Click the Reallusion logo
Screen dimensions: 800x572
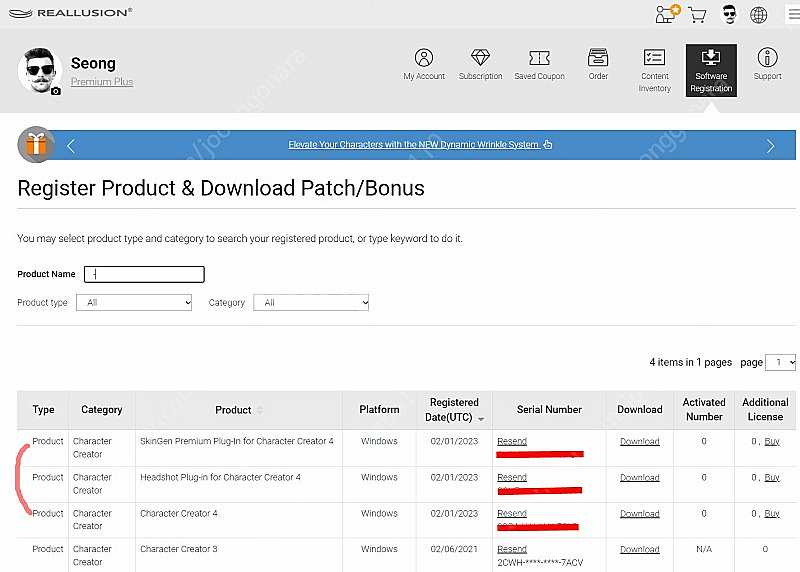coord(71,13)
